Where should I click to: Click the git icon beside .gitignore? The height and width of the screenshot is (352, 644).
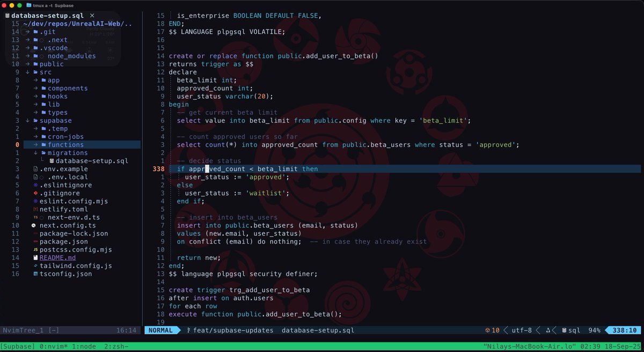click(x=35, y=193)
